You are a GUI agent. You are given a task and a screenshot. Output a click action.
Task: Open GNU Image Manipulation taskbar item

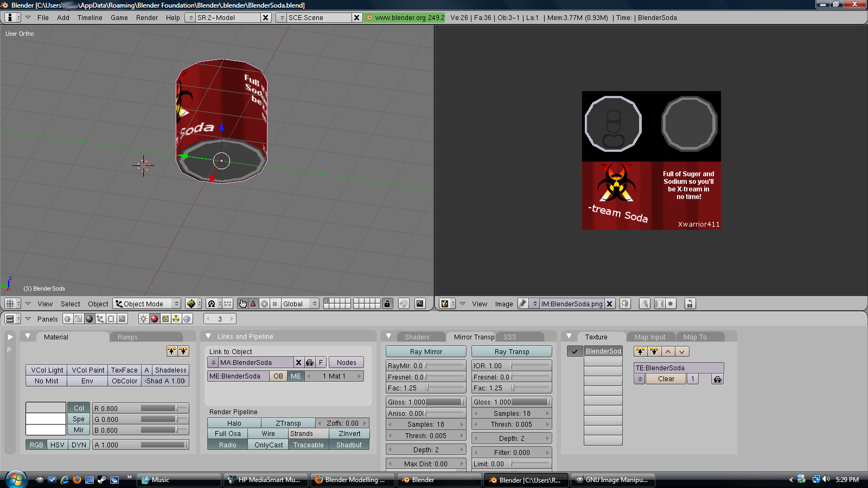pos(612,480)
